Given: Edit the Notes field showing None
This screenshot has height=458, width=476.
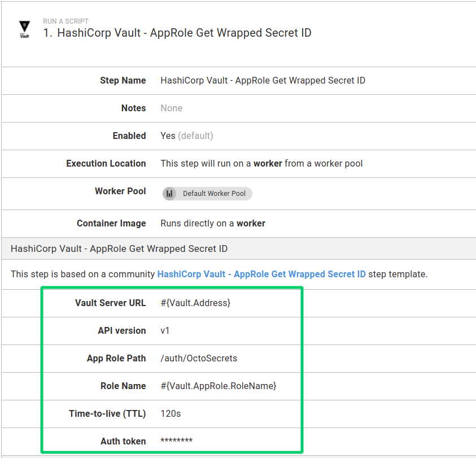Looking at the screenshot, I should click(x=171, y=108).
